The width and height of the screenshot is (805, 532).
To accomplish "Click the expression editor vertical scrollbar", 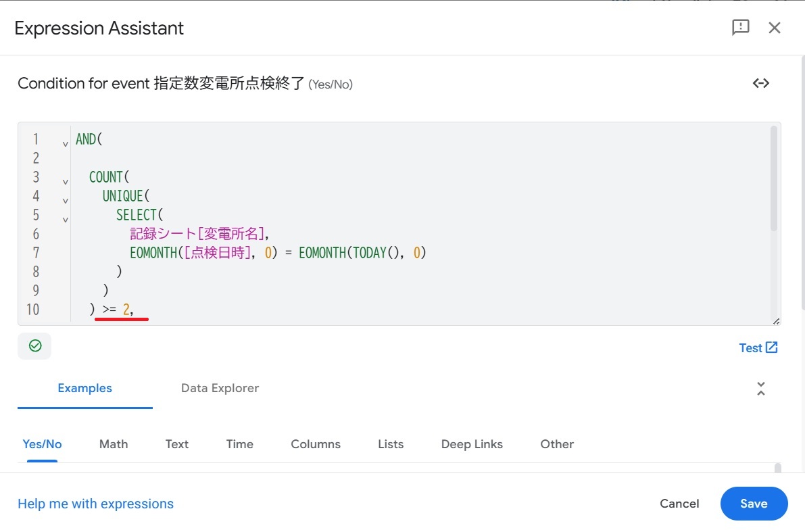I will (x=774, y=180).
